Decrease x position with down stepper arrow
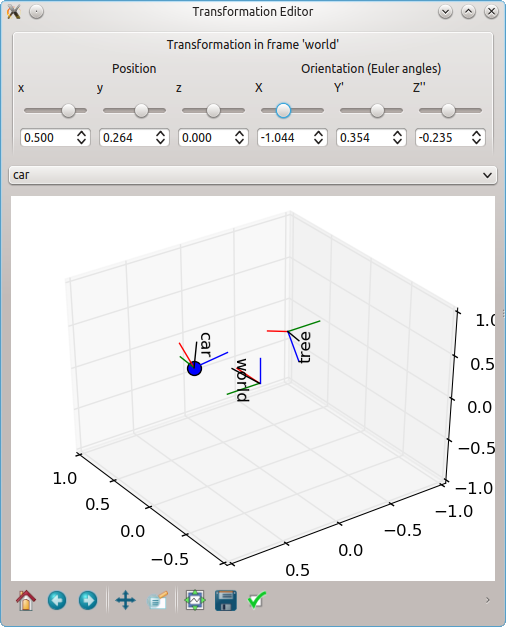 coord(82,142)
